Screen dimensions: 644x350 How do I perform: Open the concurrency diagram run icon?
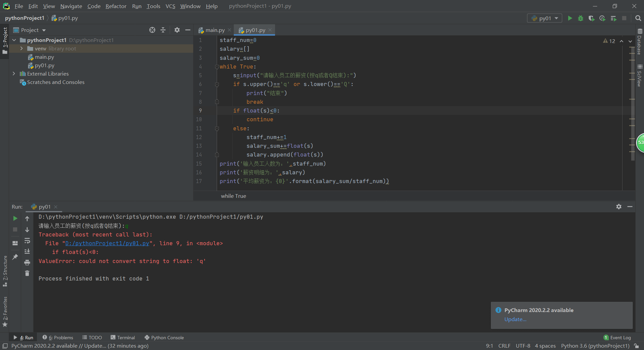[x=613, y=18]
